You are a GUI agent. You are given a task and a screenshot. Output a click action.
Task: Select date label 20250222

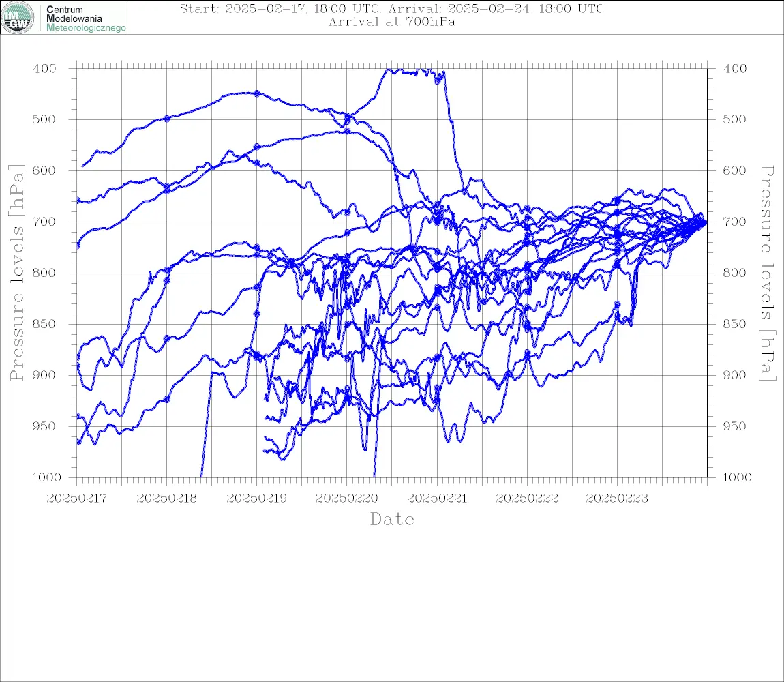[x=527, y=499]
